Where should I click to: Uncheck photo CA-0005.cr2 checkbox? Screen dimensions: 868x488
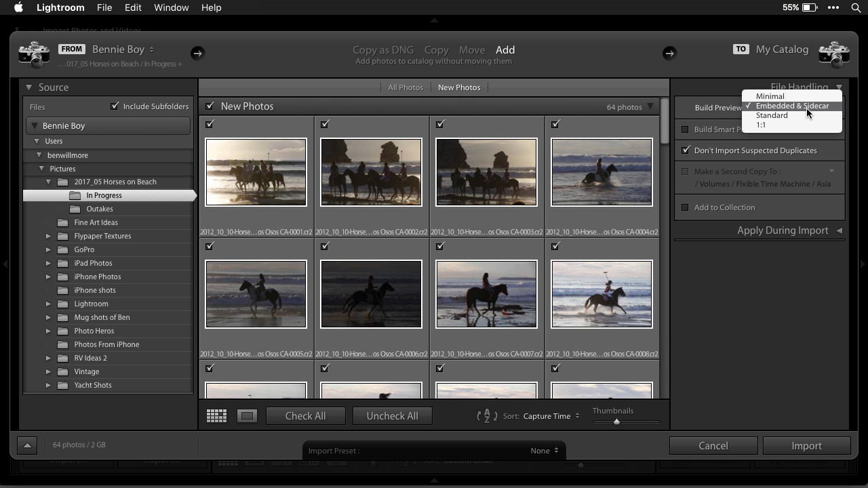(210, 246)
